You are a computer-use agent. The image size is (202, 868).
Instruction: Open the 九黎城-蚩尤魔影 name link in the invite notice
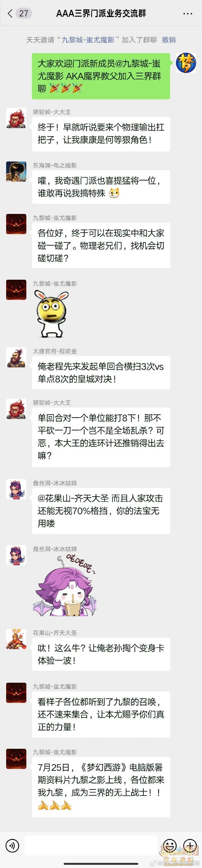click(88, 40)
